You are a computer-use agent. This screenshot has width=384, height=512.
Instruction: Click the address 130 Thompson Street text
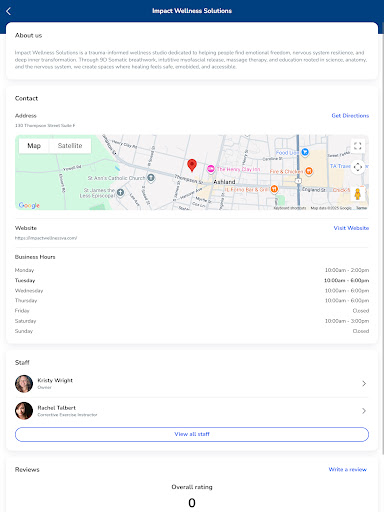pyautogui.click(x=45, y=126)
